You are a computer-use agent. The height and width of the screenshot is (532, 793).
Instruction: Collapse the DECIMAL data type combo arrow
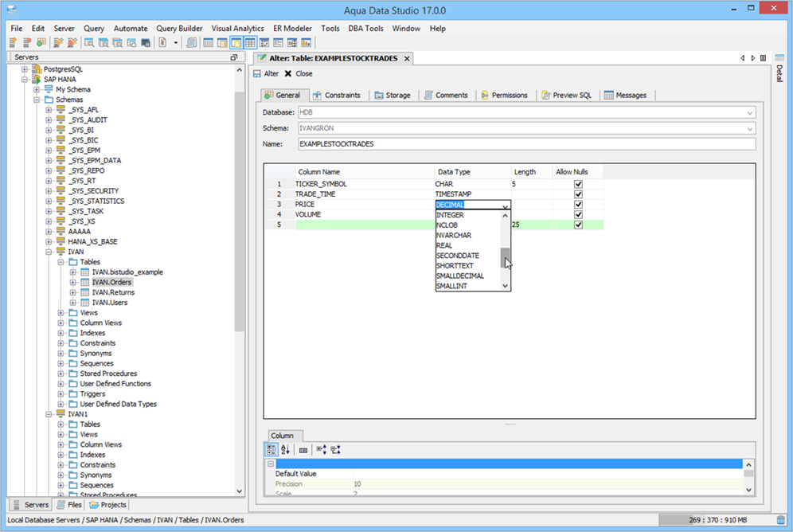pos(505,205)
